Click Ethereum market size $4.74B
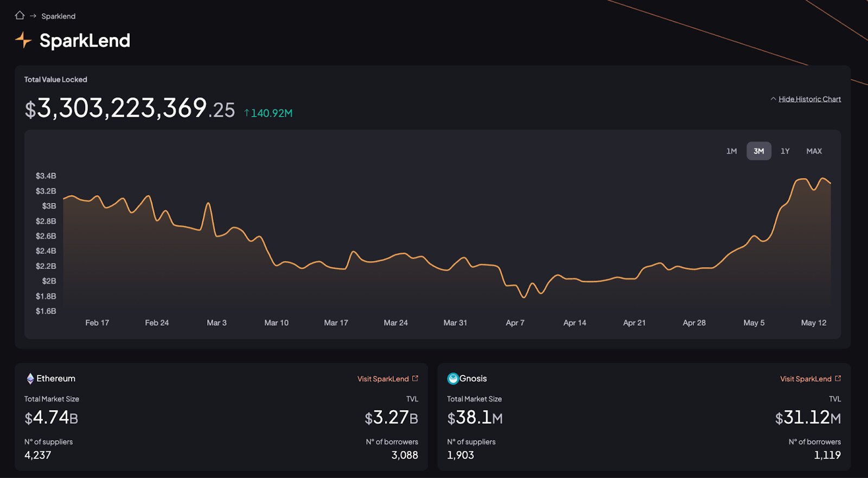 52,417
